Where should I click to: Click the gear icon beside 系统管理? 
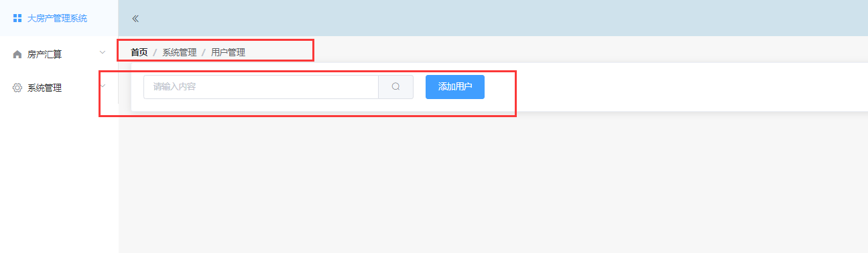coord(17,88)
